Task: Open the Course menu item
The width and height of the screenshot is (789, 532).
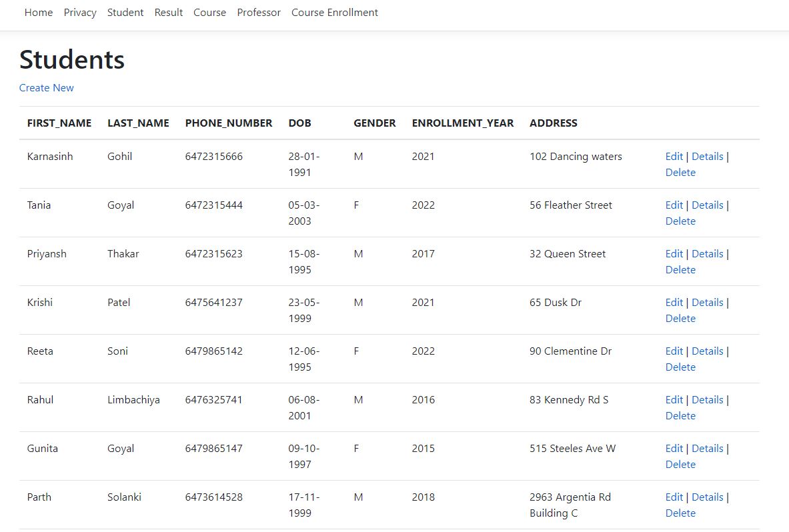Action: 209,12
